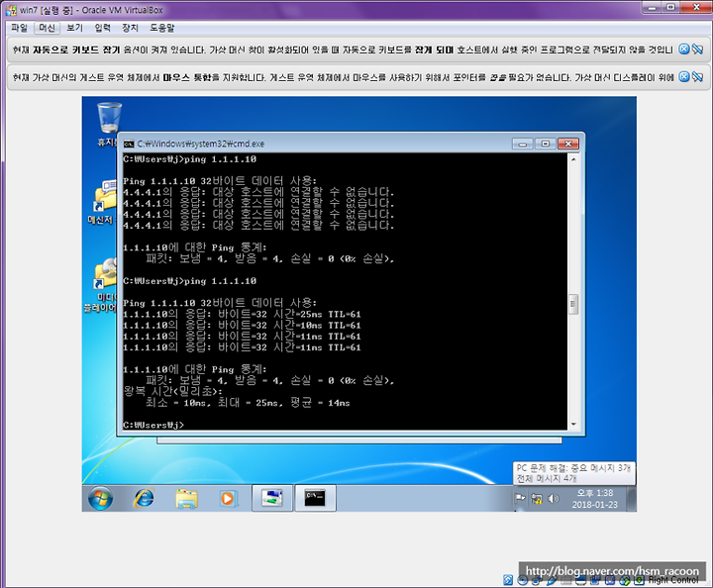Screen dimensions: 713x588
Task: Open the 보기 menu
Action: coord(74,28)
